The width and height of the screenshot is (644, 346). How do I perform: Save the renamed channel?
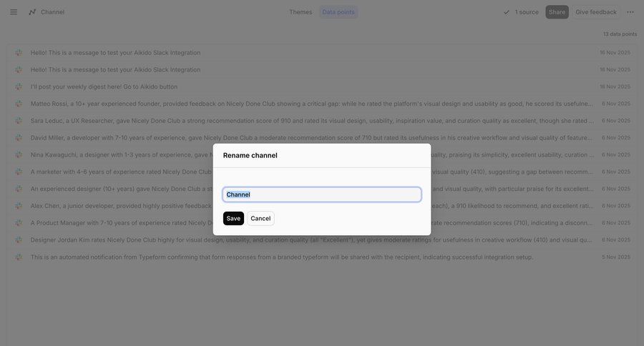click(233, 218)
